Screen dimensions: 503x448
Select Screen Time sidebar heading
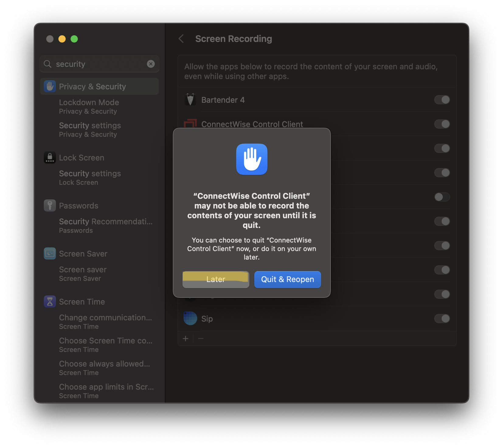[82, 302]
